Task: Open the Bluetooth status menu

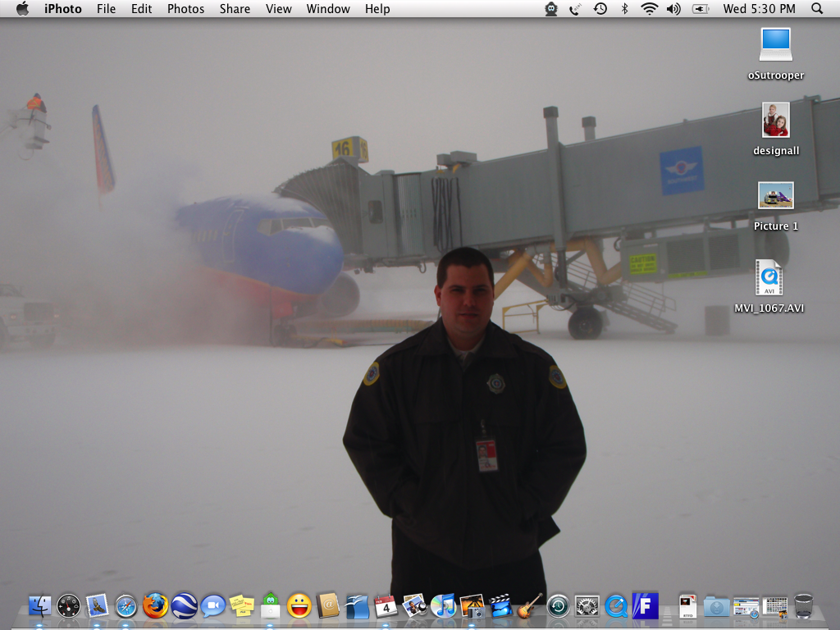Action: point(624,8)
